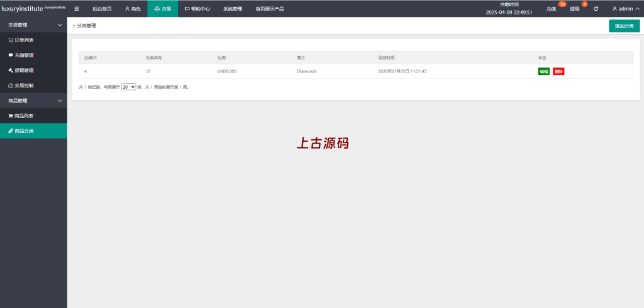The width and height of the screenshot is (644, 308).
Task: Open the admin user dropdown
Action: click(626, 9)
